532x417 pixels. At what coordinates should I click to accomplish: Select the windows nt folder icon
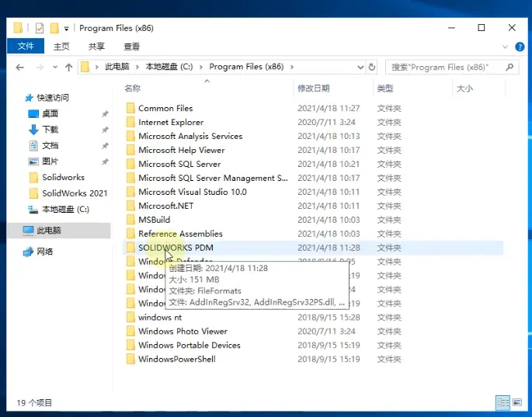[130, 318]
